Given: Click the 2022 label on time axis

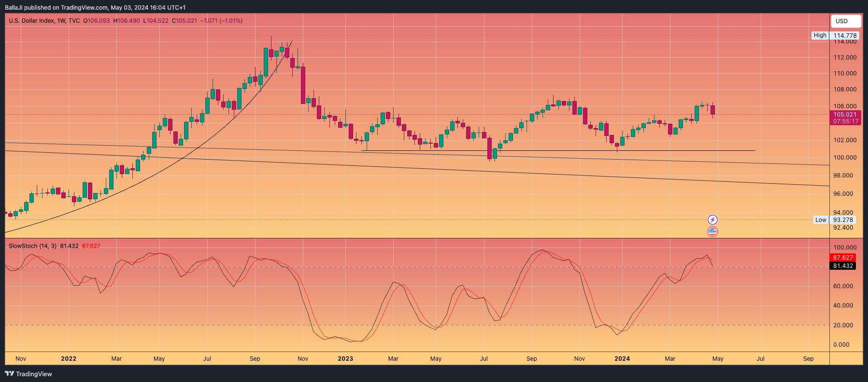Looking at the screenshot, I should (69, 359).
